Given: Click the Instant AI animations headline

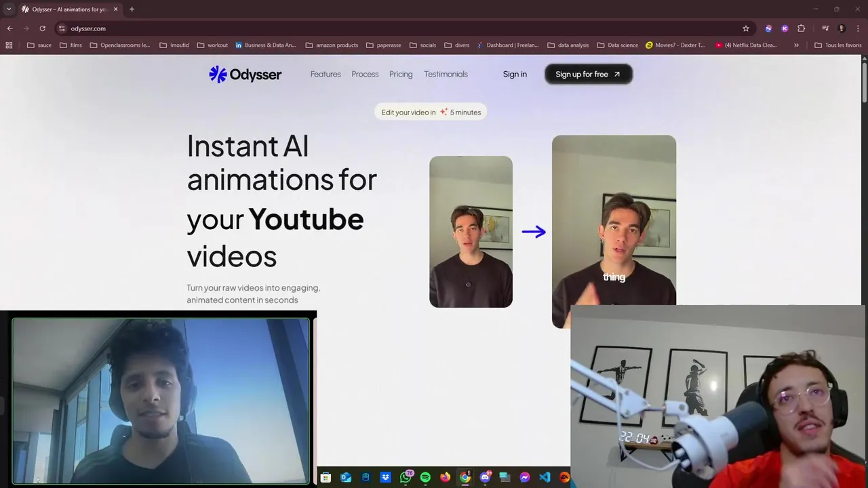Looking at the screenshot, I should click(281, 201).
